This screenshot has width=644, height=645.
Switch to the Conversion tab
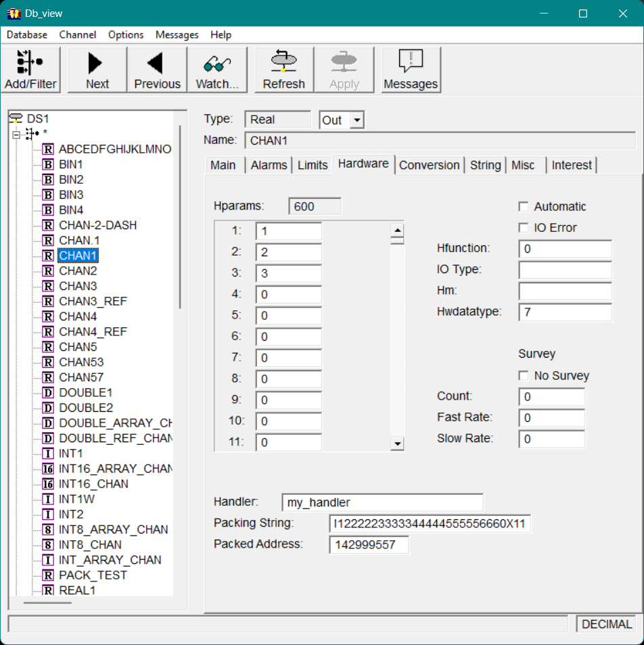(x=429, y=165)
